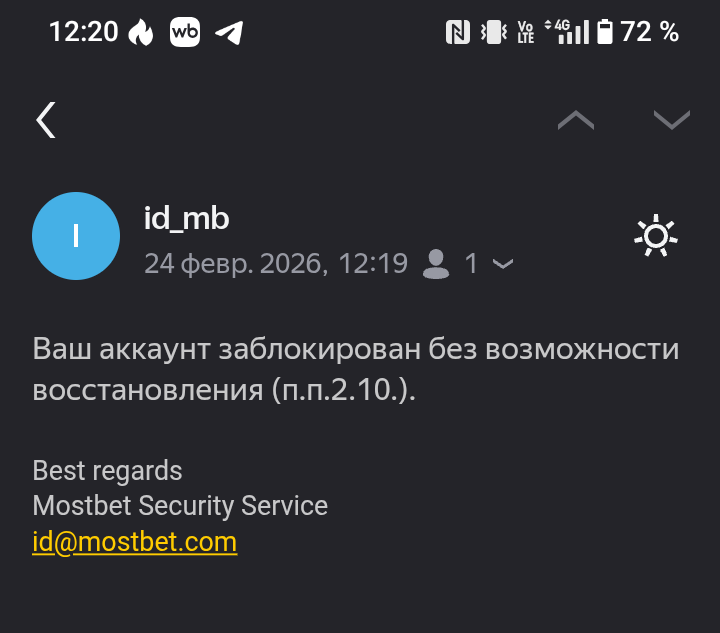
Task: Tap the date 24 февр. 2026, 12:19
Action: (276, 264)
